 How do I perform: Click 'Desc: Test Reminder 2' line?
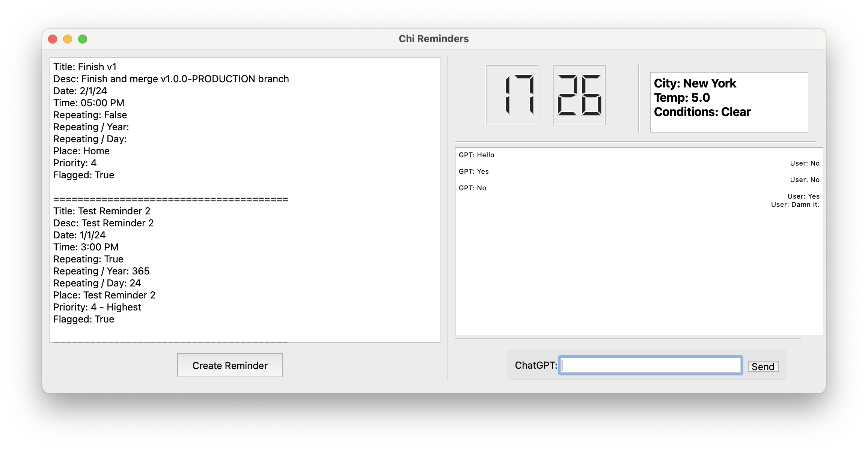pos(104,223)
